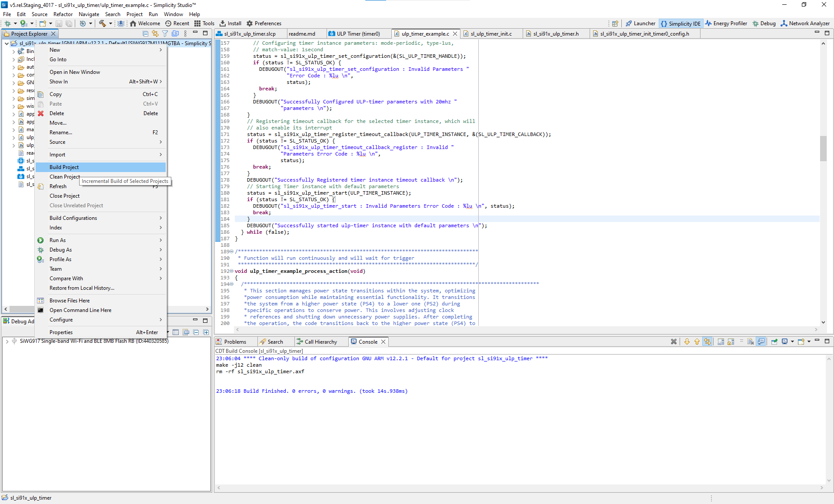
Task: Expand the SiWG917 debug adapter tree item
Action: 7,341
